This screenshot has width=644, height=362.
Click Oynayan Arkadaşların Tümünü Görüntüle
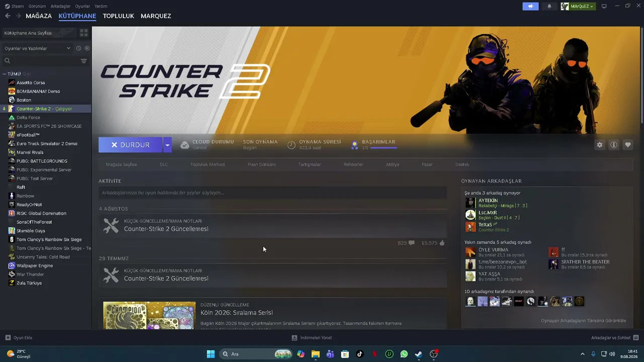(584, 320)
